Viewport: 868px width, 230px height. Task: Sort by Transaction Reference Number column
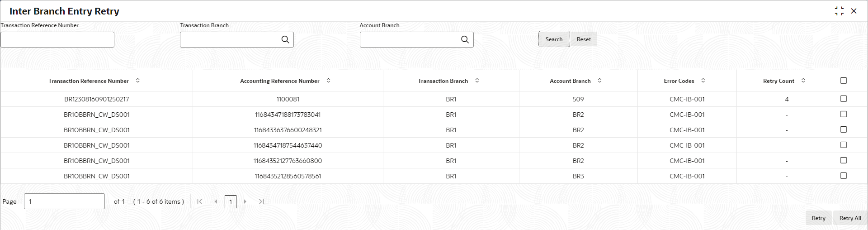138,81
